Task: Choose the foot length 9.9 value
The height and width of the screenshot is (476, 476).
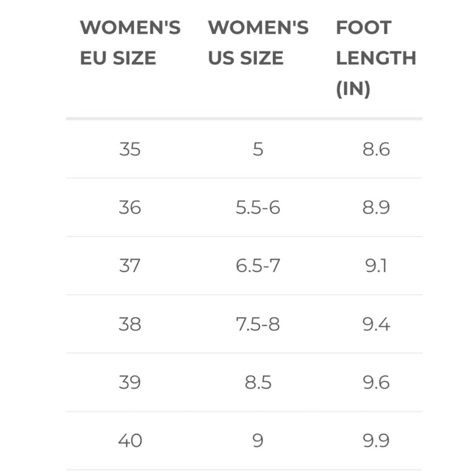Action: click(376, 441)
